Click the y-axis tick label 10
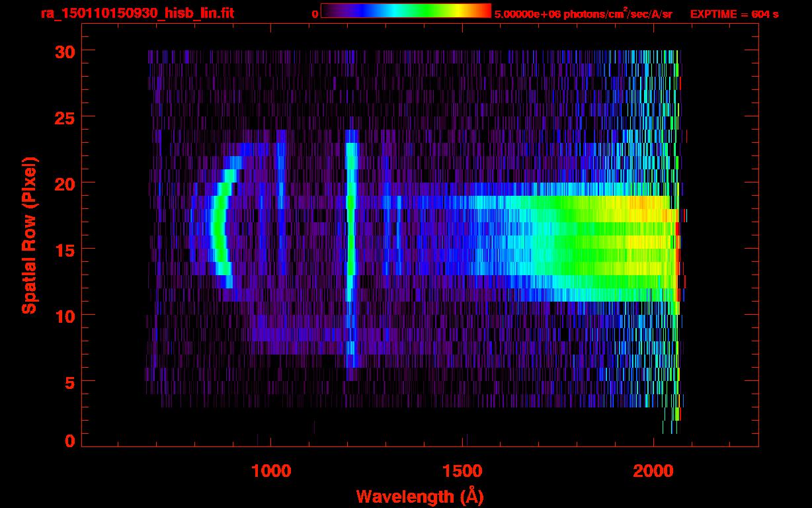The image size is (812, 508). 63,316
